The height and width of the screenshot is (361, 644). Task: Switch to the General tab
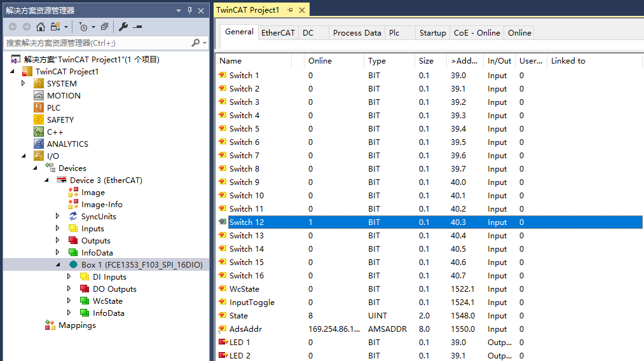(239, 32)
